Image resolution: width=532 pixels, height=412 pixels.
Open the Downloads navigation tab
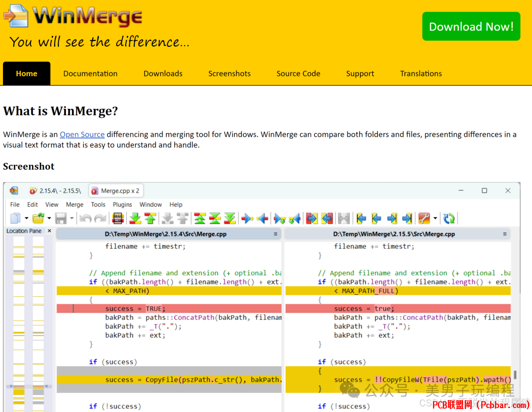163,73
